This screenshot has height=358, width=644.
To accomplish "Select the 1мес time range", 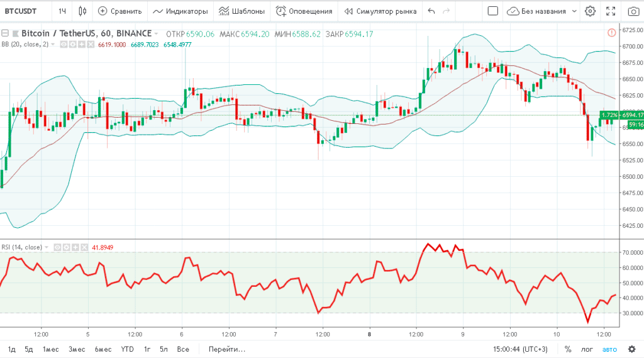I will [50, 349].
